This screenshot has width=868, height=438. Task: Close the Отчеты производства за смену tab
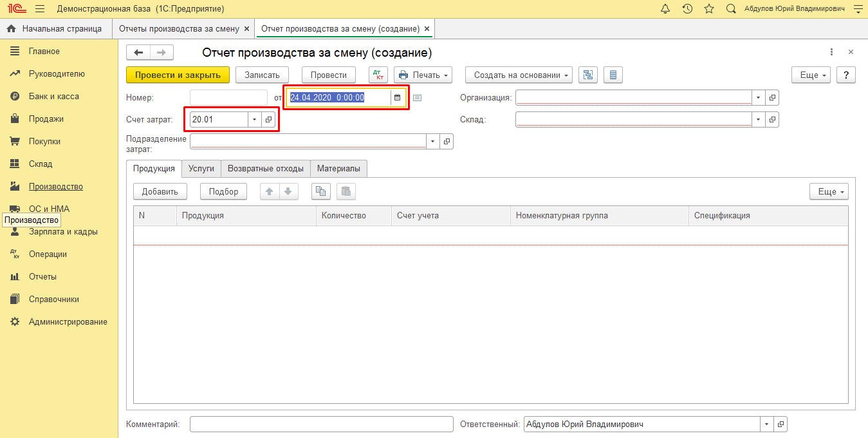246,29
